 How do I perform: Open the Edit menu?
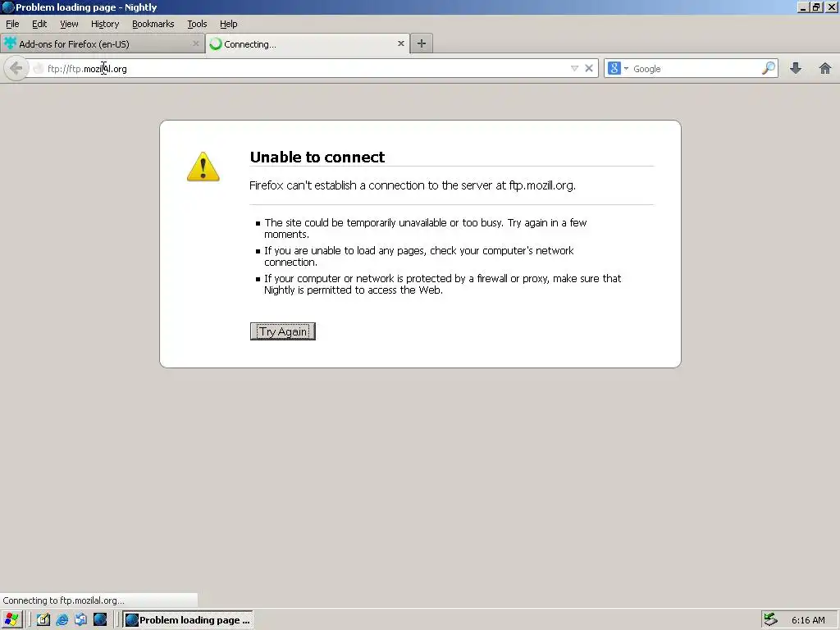coord(39,24)
